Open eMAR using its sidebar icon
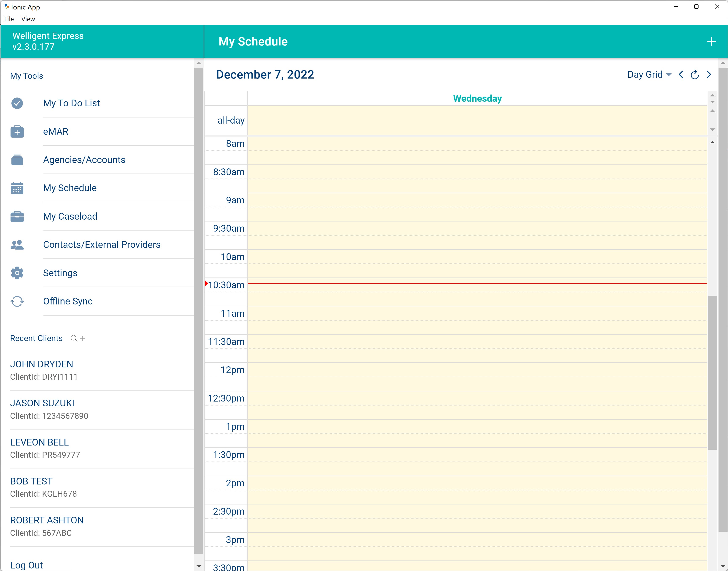This screenshot has height=571, width=728. pyautogui.click(x=17, y=131)
